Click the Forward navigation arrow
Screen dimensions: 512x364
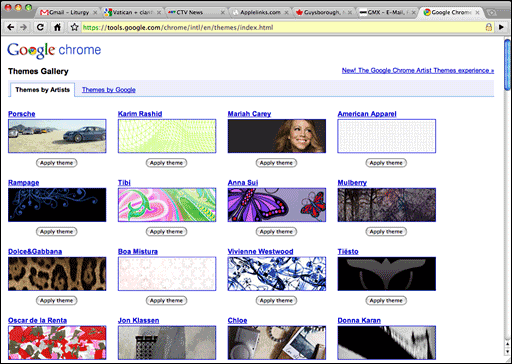(24, 27)
